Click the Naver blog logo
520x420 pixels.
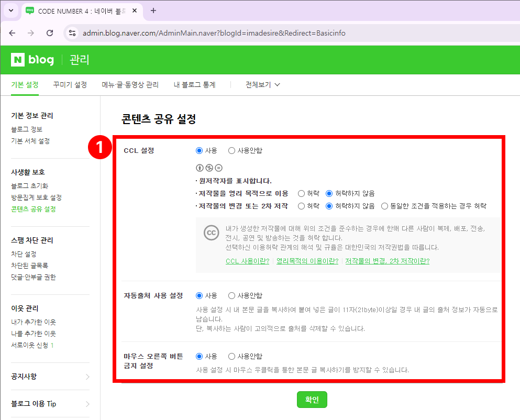[x=32, y=60]
